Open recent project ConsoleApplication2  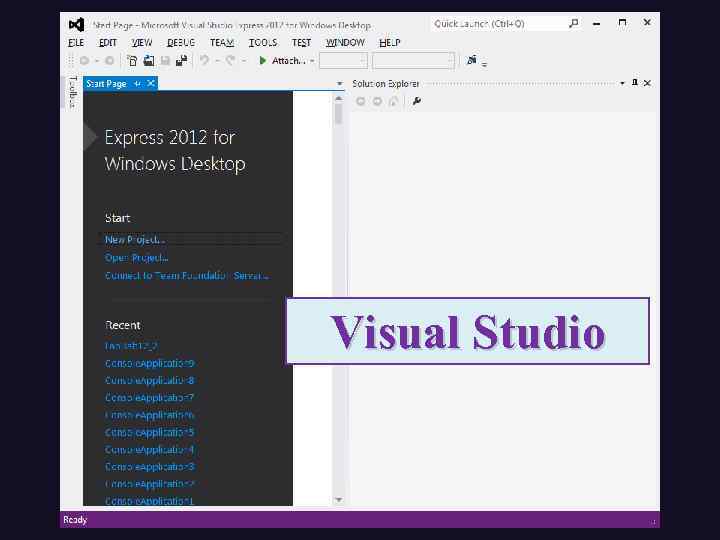click(x=150, y=484)
